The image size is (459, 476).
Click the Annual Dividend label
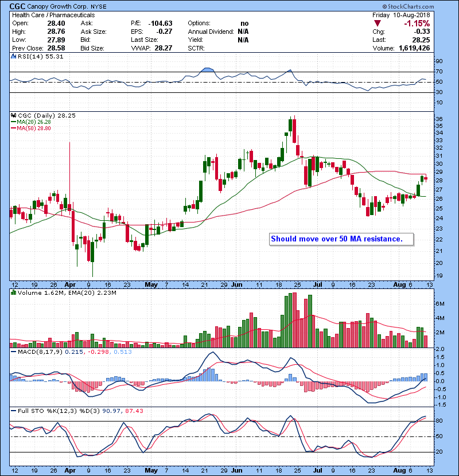click(211, 32)
